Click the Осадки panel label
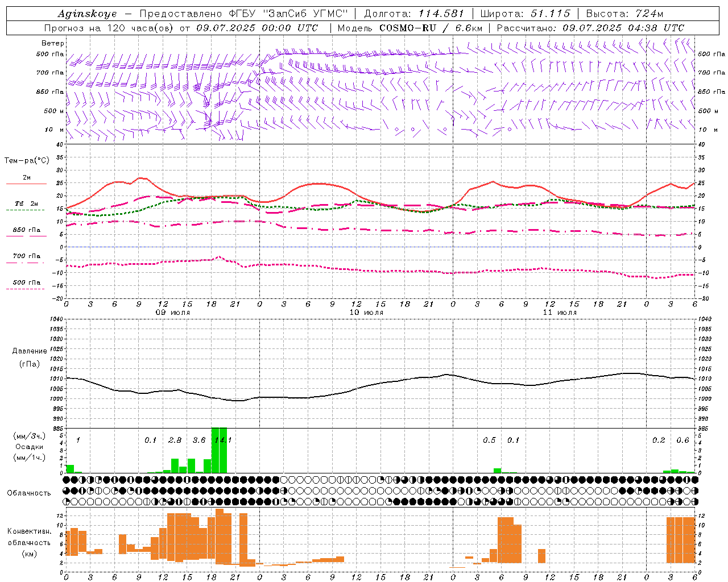This screenshot has height=582, width=728. pos(28,447)
